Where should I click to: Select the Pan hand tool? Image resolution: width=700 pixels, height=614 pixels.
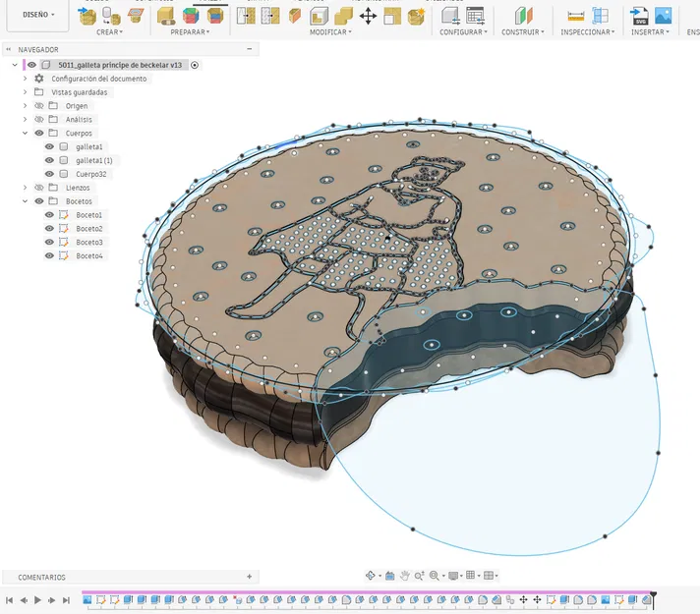pos(404,576)
